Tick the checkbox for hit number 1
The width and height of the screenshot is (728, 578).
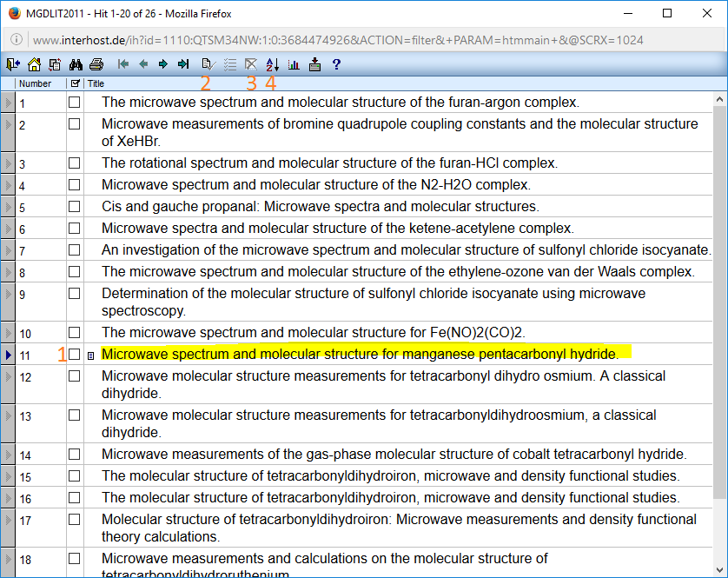75,103
